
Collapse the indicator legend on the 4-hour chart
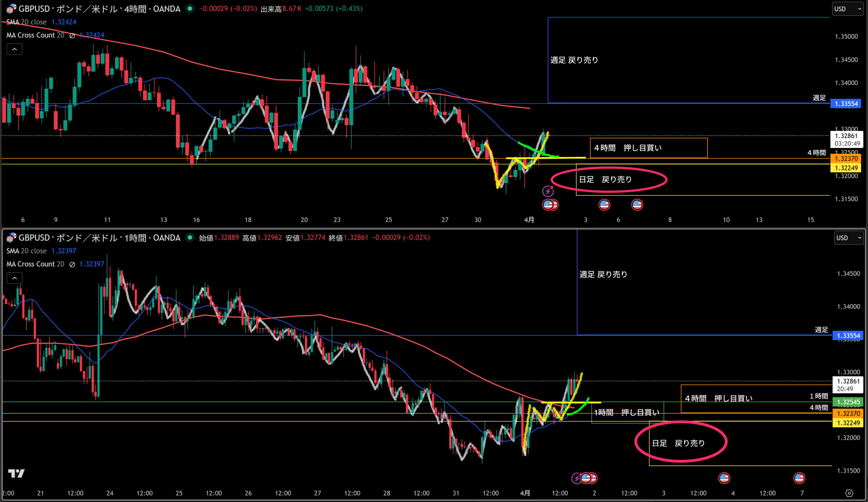click(15, 49)
